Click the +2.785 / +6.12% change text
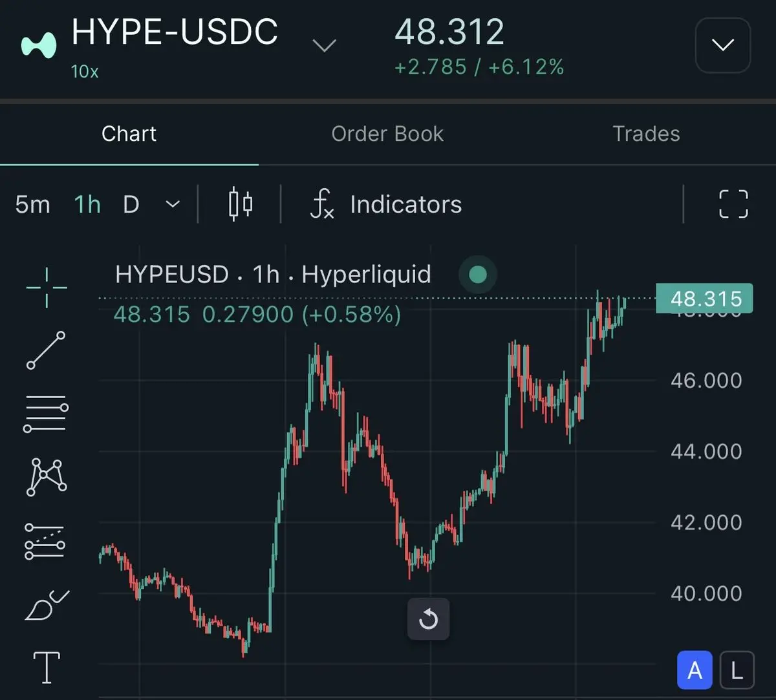 click(x=479, y=67)
